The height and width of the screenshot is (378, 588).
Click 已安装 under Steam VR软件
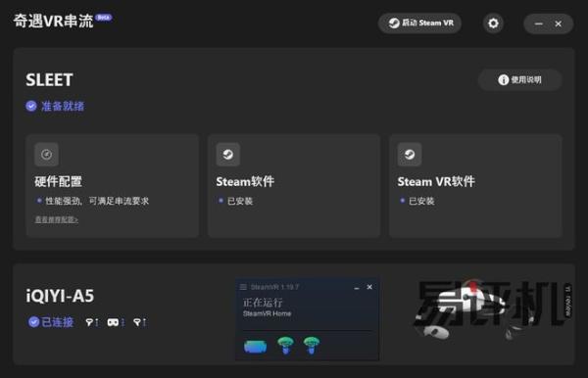(x=421, y=201)
